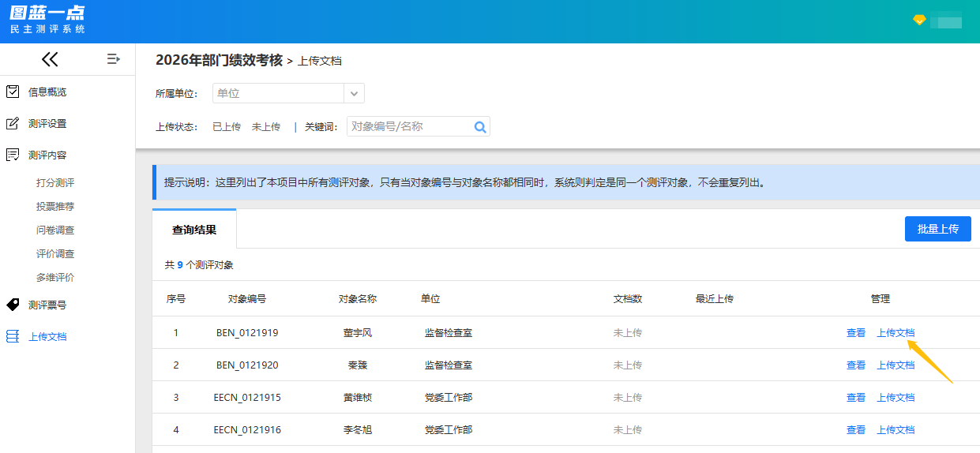Image resolution: width=980 pixels, height=453 pixels.
Task: Click 上传文档 link for 李冬旭
Action: (896, 429)
